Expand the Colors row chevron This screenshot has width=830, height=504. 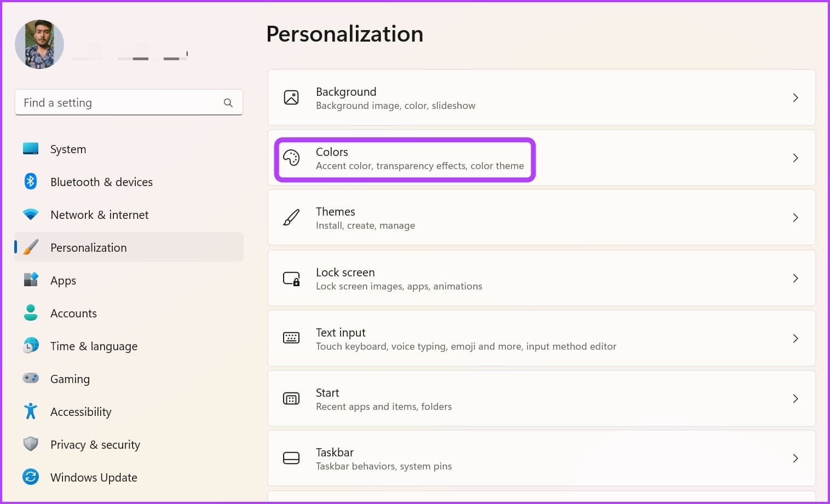(x=796, y=158)
